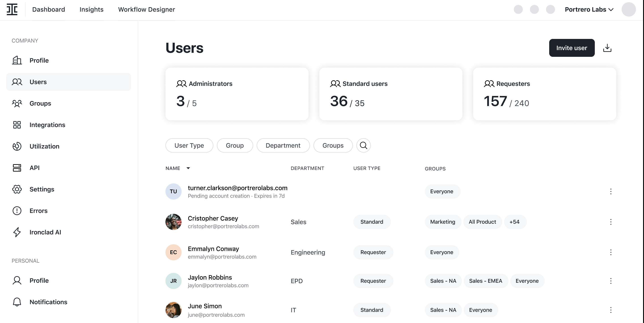Go to the API sidebar section

pyautogui.click(x=34, y=168)
